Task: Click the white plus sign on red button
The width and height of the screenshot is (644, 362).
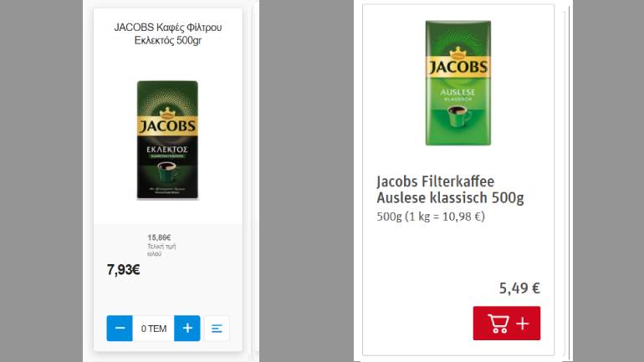Action: (523, 324)
